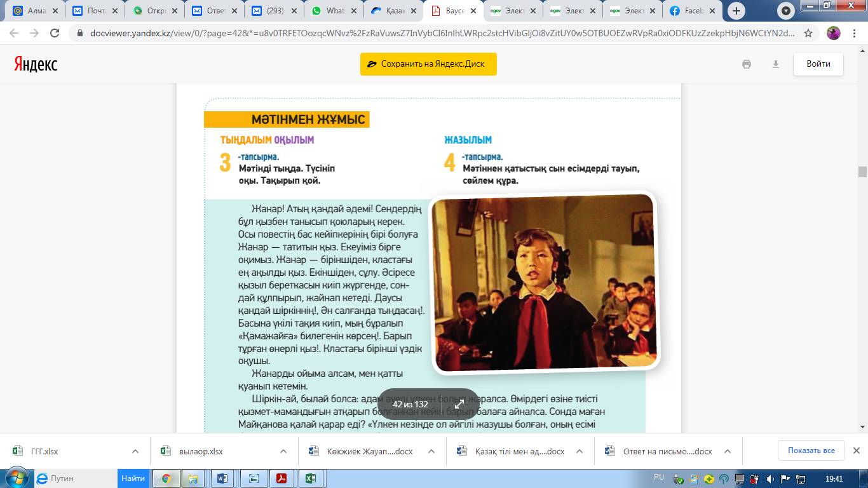868x488 pixels.
Task: Click the download icon in viewer header
Action: 775,64
